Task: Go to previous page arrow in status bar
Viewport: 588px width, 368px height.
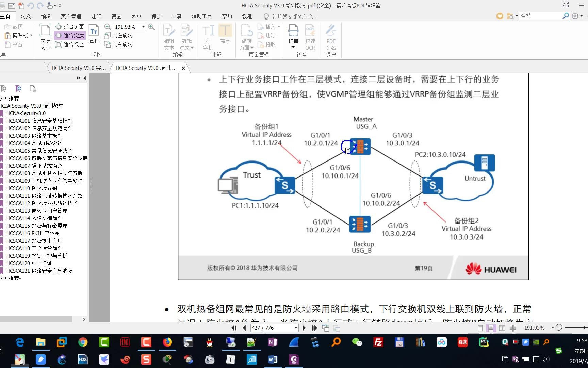Action: (x=244, y=328)
